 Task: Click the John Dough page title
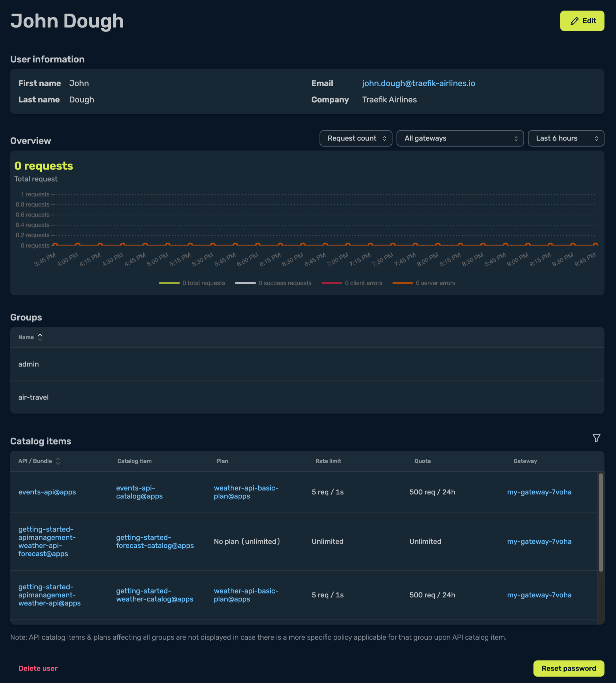pyautogui.click(x=67, y=21)
